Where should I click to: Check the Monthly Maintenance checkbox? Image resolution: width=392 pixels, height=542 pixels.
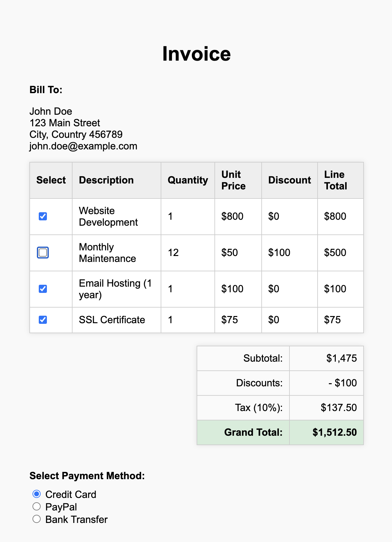43,253
